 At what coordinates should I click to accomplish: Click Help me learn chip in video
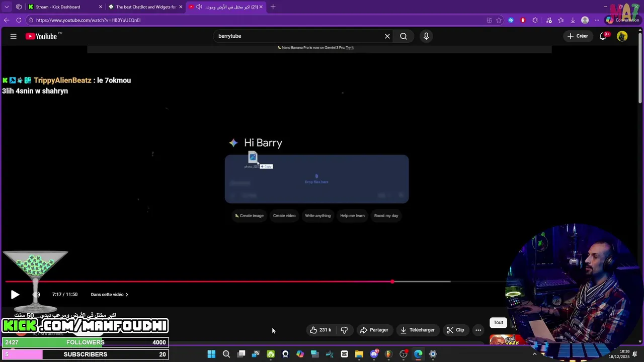[x=352, y=216]
